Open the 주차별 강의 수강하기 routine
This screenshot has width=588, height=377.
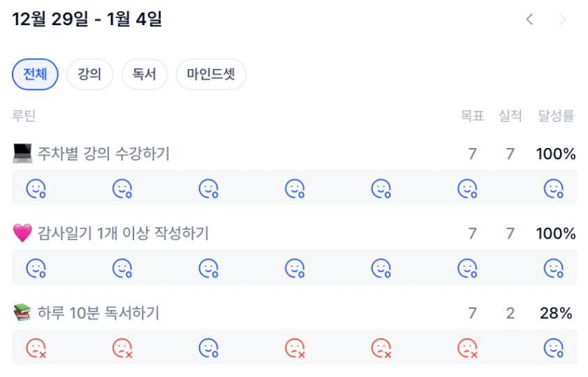(103, 154)
